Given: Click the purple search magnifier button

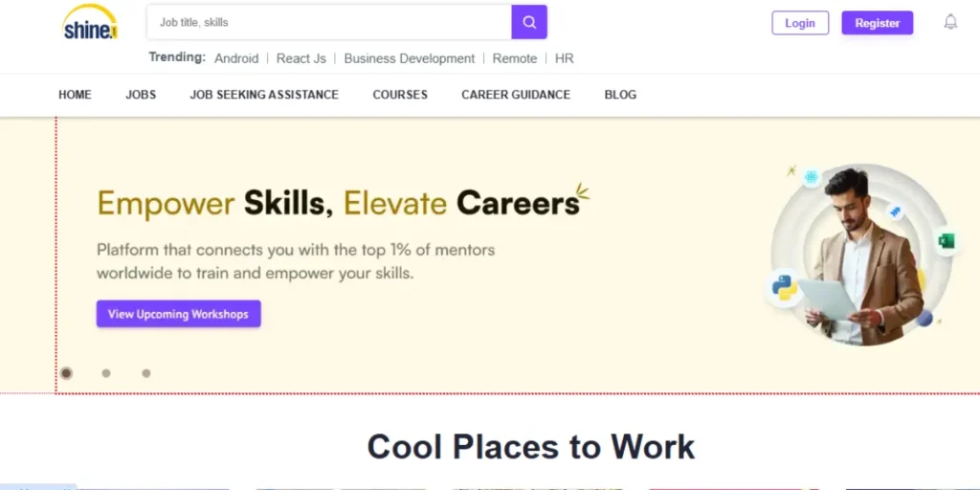Looking at the screenshot, I should tap(529, 22).
